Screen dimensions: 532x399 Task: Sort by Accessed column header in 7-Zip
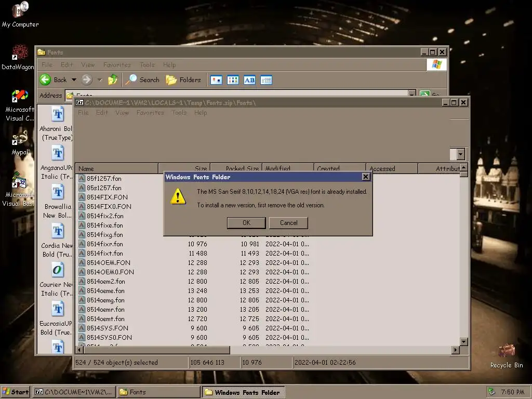click(392, 169)
